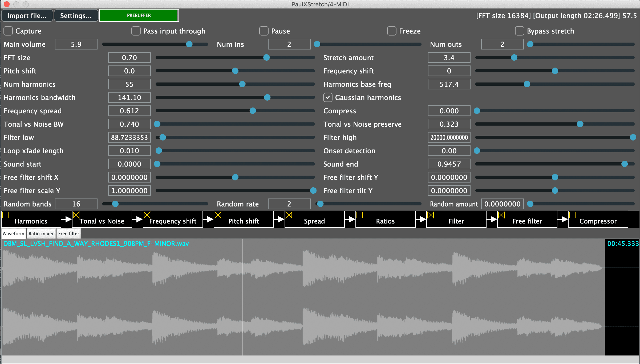Viewport: 640px width, 364px height.
Task: Click the Loop xfade length value field
Action: tap(129, 151)
